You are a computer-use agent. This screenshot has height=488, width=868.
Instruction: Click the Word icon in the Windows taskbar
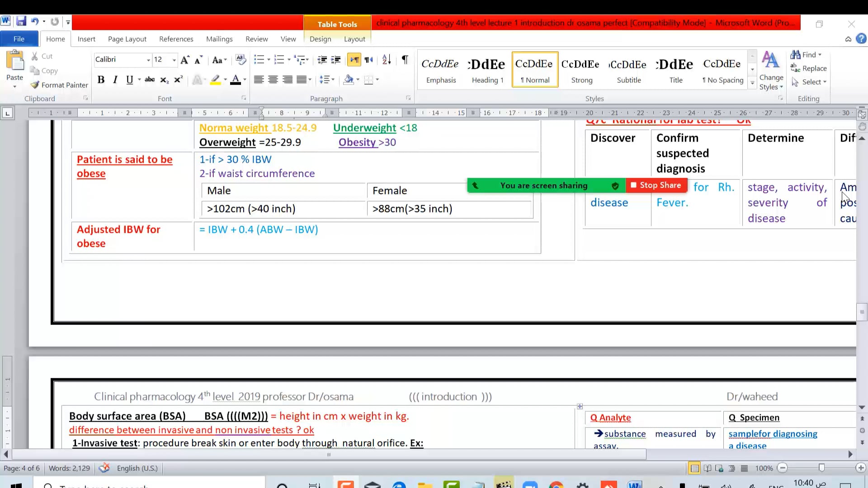pos(635,485)
